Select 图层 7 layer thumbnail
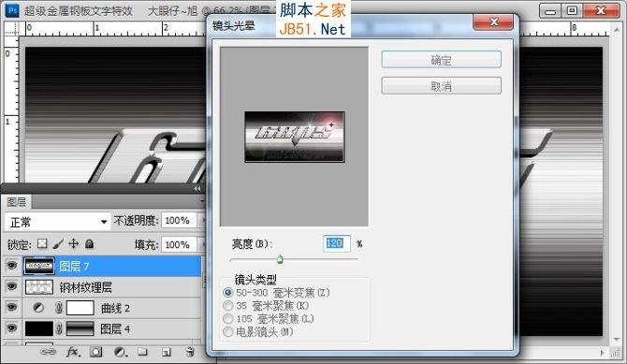The image size is (627, 364). click(x=38, y=266)
